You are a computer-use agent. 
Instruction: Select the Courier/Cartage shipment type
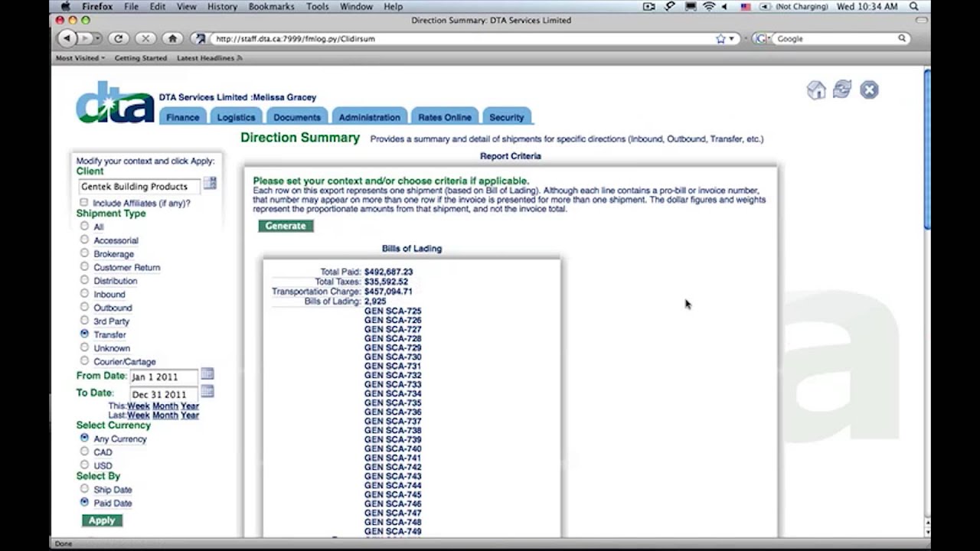tap(84, 361)
